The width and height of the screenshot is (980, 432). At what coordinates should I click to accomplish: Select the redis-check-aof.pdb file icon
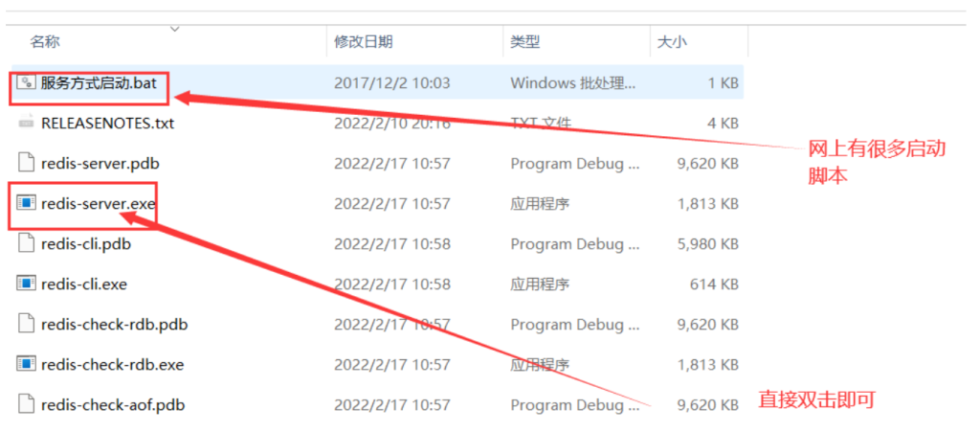[26, 404]
